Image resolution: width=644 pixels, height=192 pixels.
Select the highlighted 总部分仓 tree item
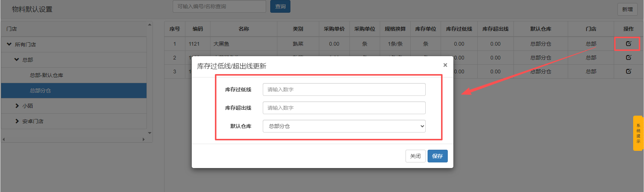point(40,91)
